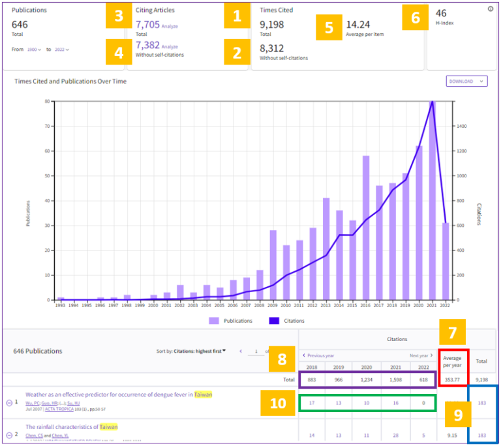Click the 2013 publications bar in chart
501x448 pixels.
click(326, 249)
